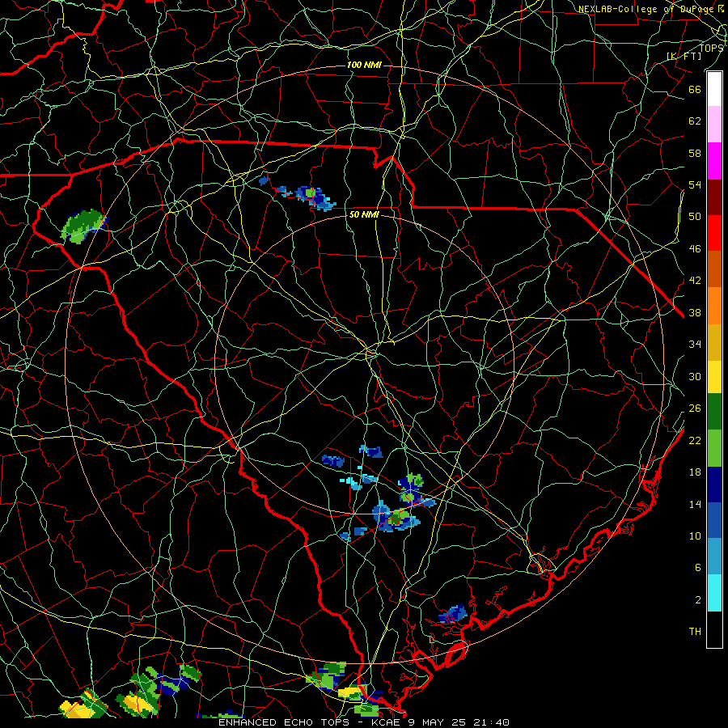Click the legend value '50'
The height and width of the screenshot is (728, 728).
[695, 217]
